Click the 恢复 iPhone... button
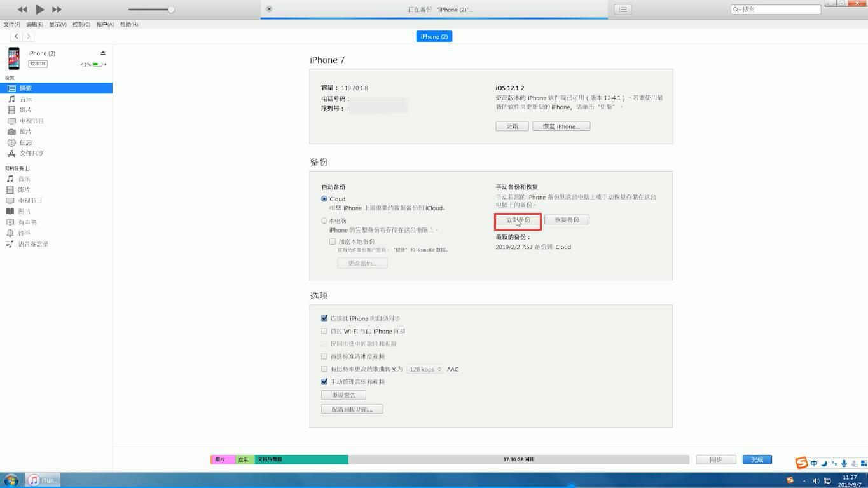Image resolution: width=868 pixels, height=488 pixels. 561,126
